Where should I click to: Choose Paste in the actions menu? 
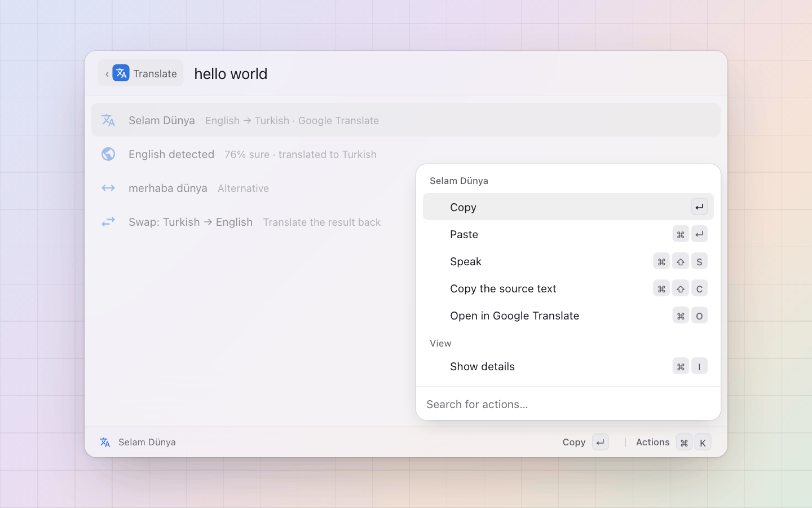click(x=568, y=234)
